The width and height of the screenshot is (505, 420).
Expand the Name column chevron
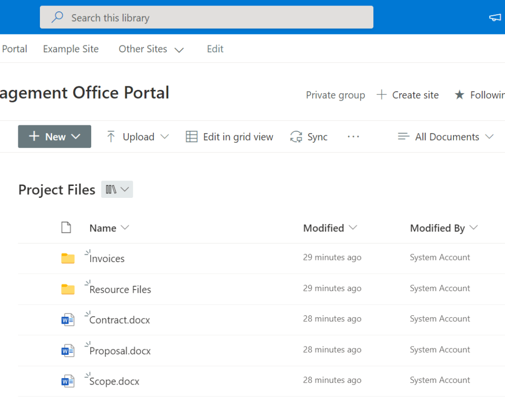(x=125, y=228)
